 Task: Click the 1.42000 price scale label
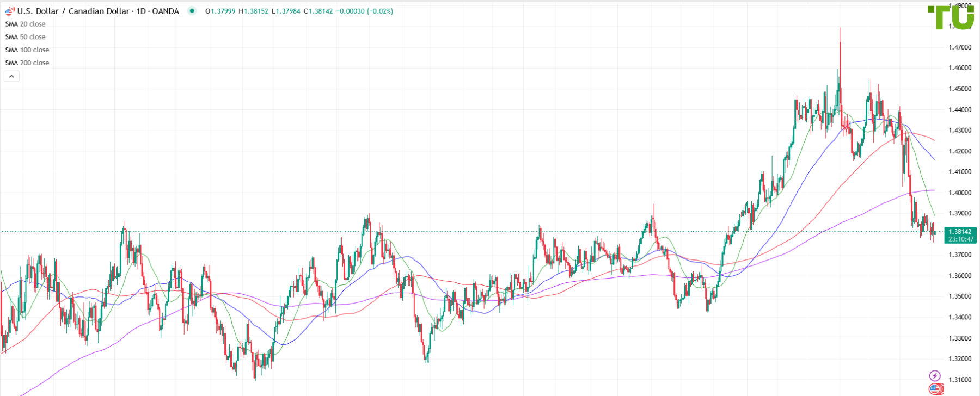(960, 151)
